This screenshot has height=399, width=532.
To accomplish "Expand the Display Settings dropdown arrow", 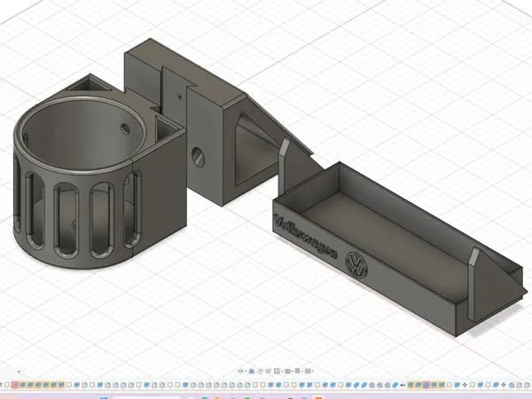I will pyautogui.click(x=292, y=372).
